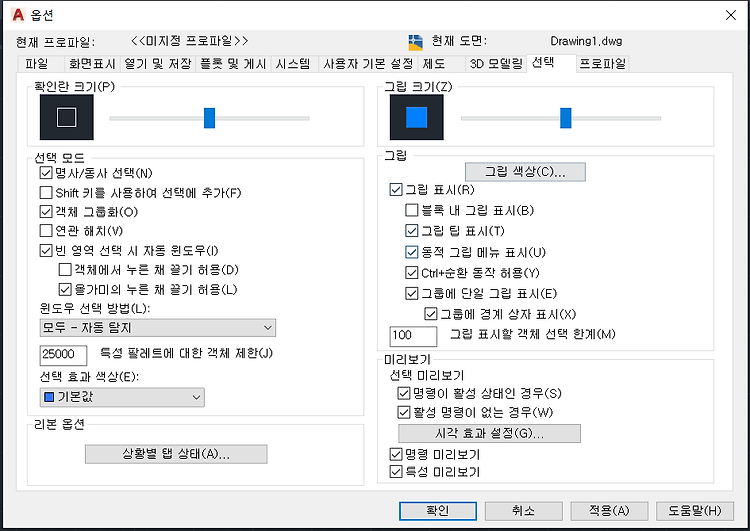Viewport: 750px width, 531px height.
Task: Enable 블록 내 그립 표시(B) checkbox
Action: (411, 210)
